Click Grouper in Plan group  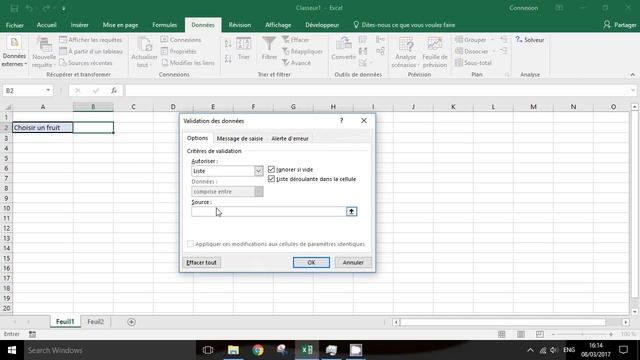[471, 40]
